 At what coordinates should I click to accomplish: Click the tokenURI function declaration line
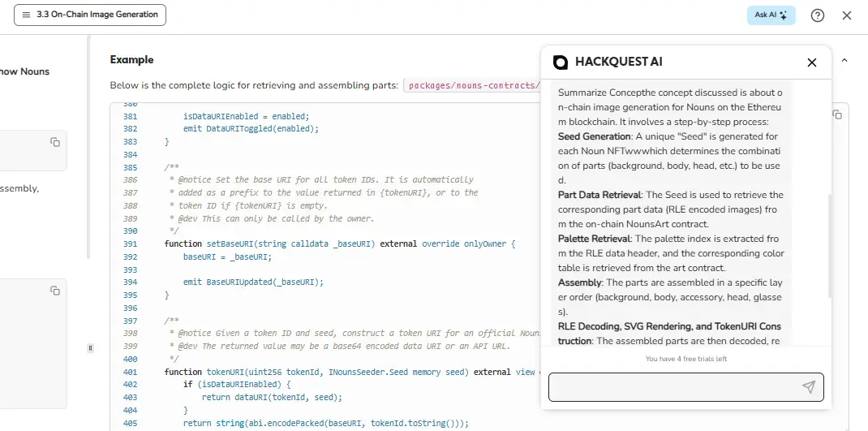pos(349,372)
